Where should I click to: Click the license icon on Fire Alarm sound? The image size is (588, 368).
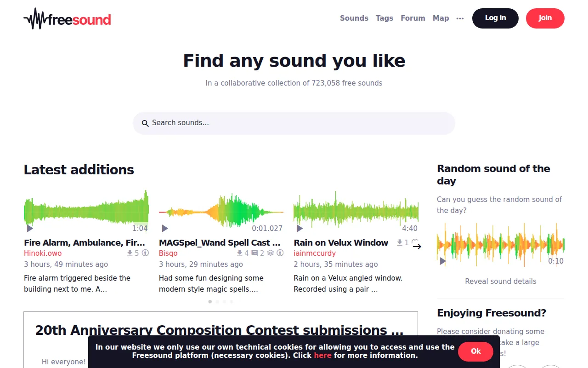(145, 253)
